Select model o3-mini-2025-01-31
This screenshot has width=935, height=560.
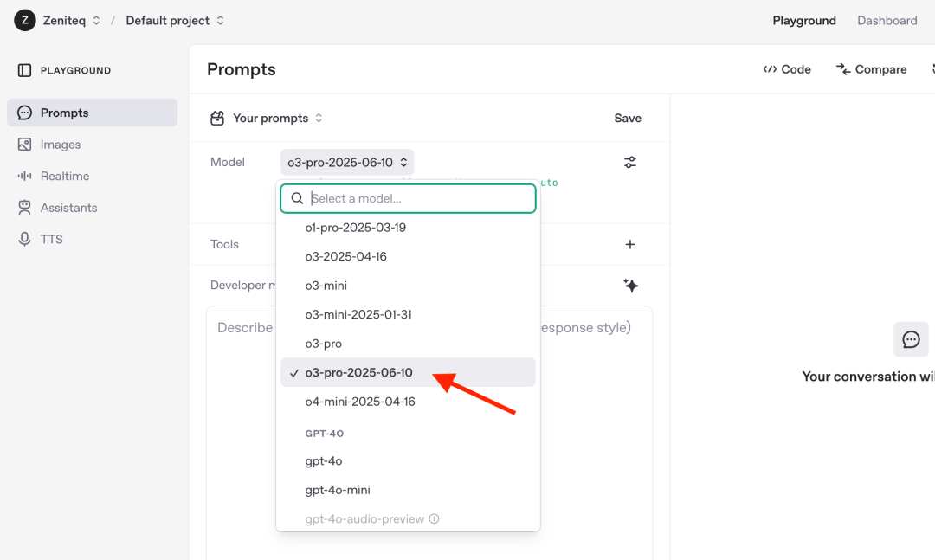point(408,314)
